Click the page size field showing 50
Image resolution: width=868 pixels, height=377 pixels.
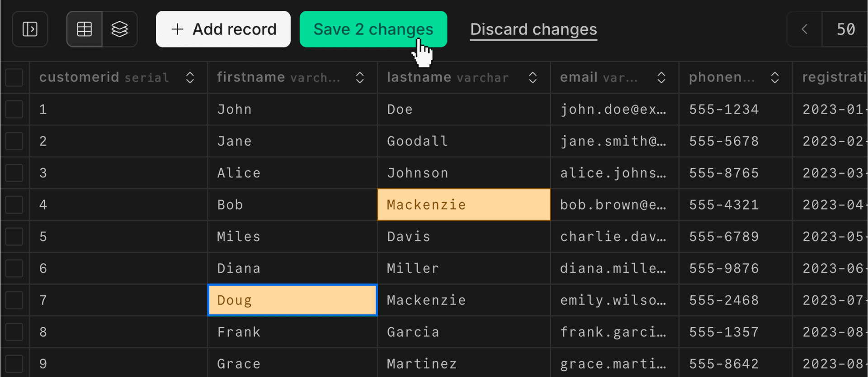tap(845, 29)
